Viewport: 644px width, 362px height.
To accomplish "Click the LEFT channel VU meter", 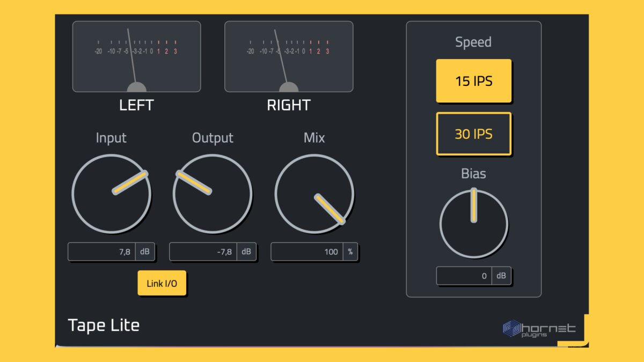I will [136, 56].
